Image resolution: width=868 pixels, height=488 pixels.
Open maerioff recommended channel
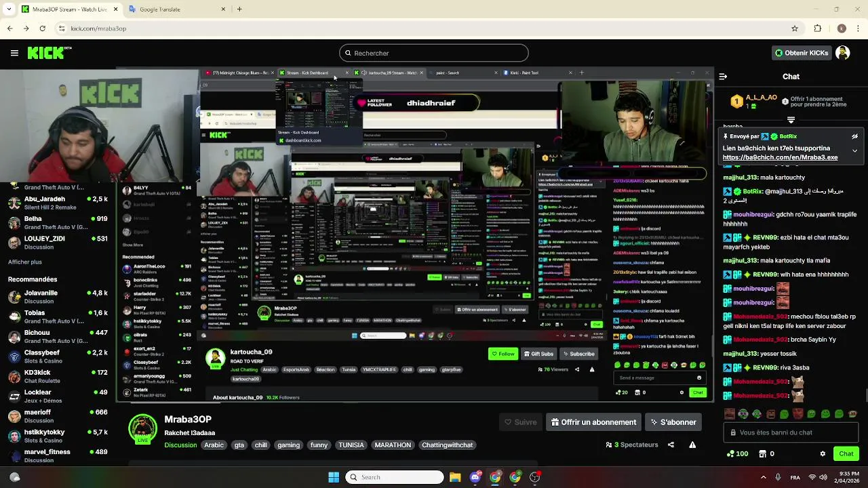coord(58,415)
